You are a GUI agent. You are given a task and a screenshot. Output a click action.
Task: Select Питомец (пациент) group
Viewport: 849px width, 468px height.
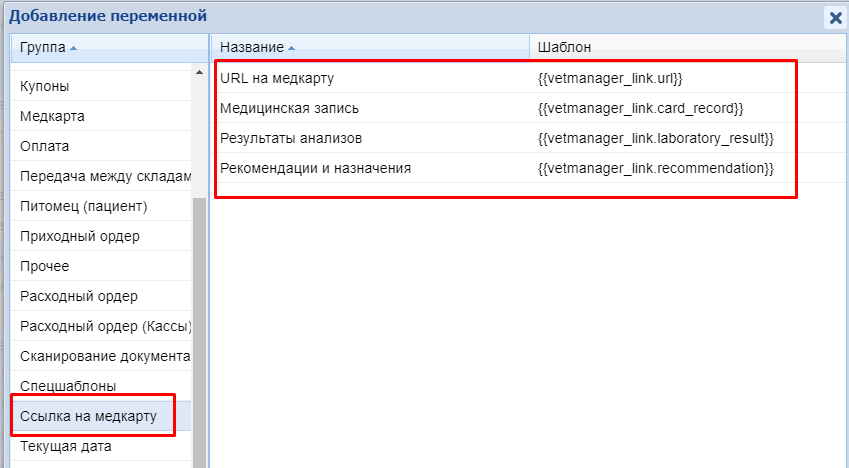[x=84, y=206]
